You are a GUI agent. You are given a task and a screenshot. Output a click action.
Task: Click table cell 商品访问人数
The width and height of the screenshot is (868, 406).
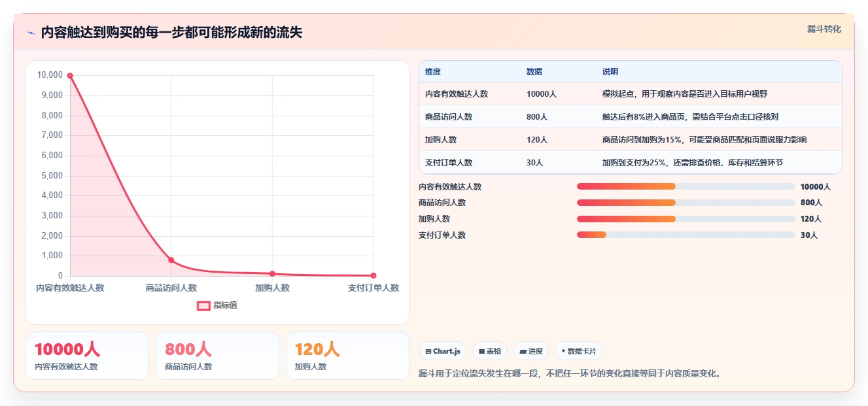[449, 117]
